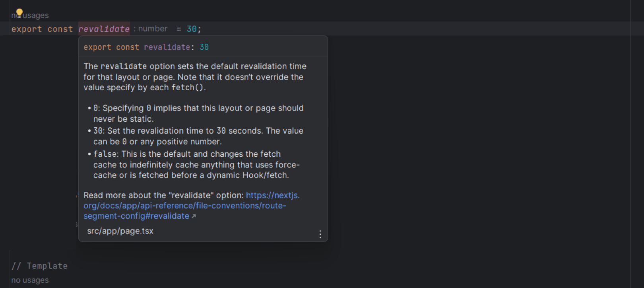Click the "// Template" comment line
This screenshot has width=644, height=288.
coord(39,266)
